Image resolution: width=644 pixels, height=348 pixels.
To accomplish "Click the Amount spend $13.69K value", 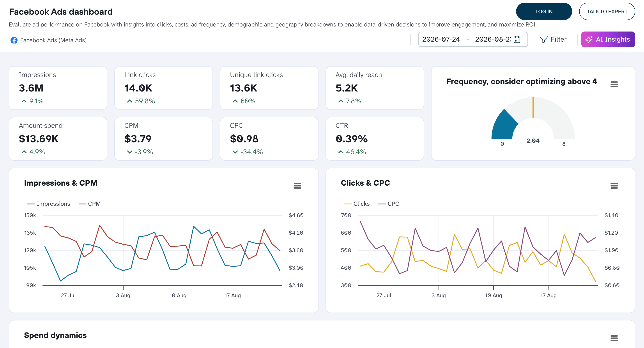I will [x=39, y=139].
